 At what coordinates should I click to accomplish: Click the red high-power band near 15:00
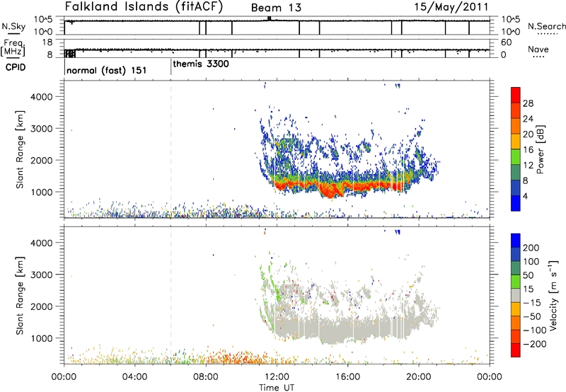click(330, 190)
